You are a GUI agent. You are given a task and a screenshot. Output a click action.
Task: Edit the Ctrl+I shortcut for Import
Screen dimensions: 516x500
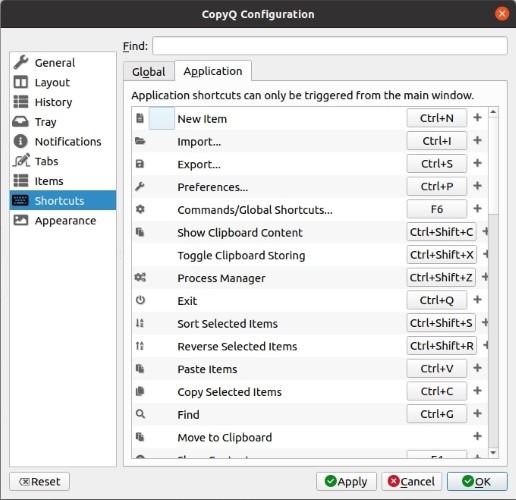coord(437,141)
